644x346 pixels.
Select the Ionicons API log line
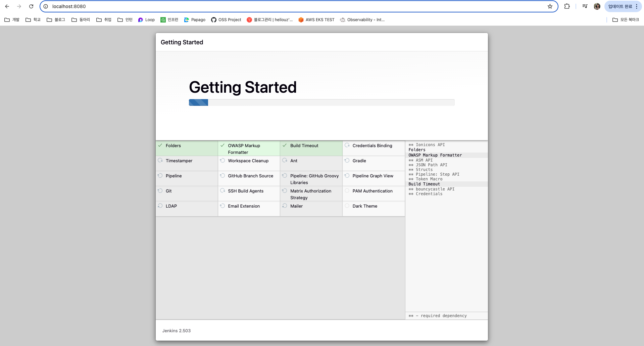click(427, 145)
